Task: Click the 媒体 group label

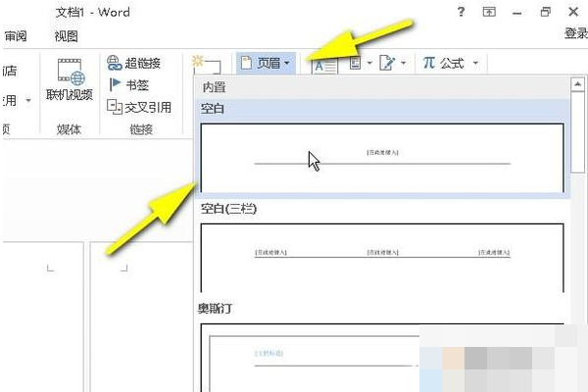Action: click(69, 129)
